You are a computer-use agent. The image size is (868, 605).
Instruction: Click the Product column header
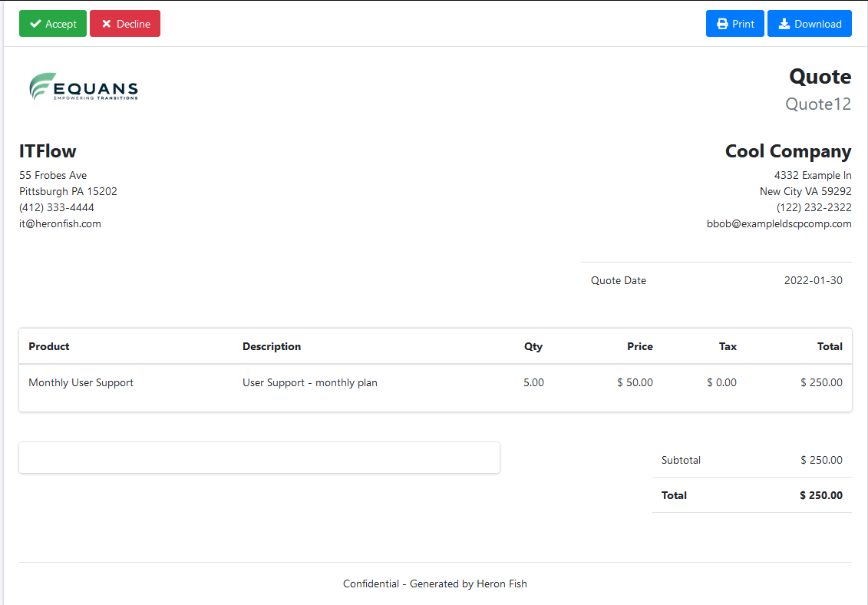[48, 346]
